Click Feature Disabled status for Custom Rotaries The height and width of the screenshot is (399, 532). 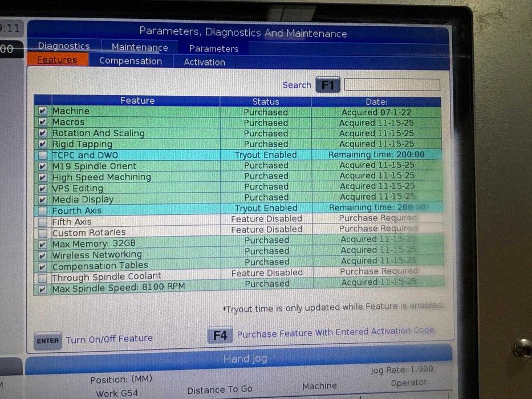coord(266,230)
